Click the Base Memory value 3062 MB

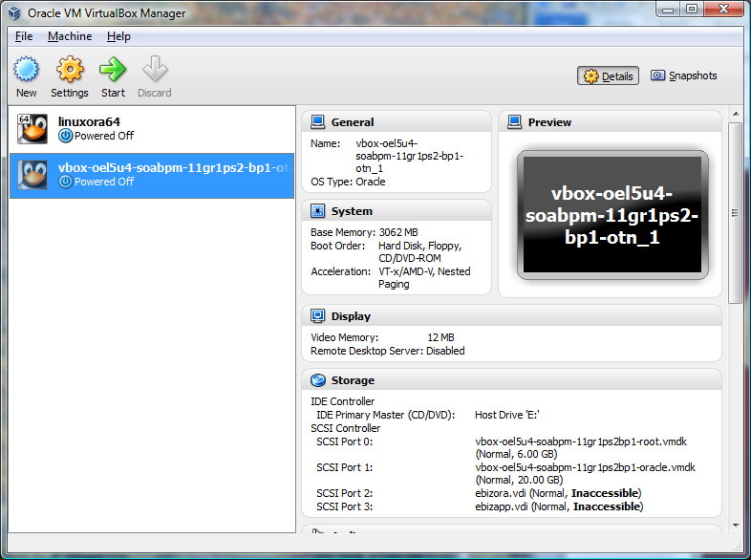398,232
